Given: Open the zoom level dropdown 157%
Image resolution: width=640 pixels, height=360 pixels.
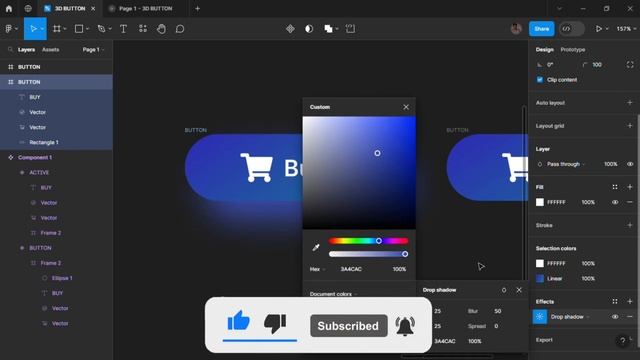Looking at the screenshot, I should (626, 29).
